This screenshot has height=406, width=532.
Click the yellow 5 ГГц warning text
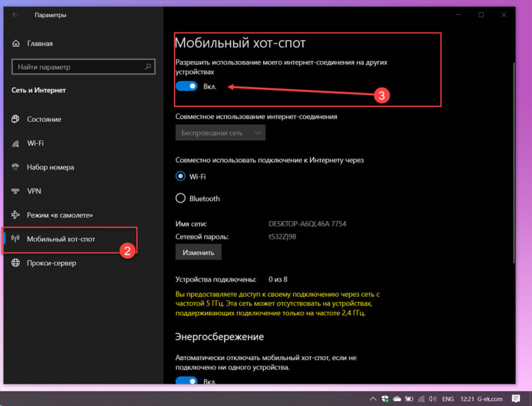277,304
